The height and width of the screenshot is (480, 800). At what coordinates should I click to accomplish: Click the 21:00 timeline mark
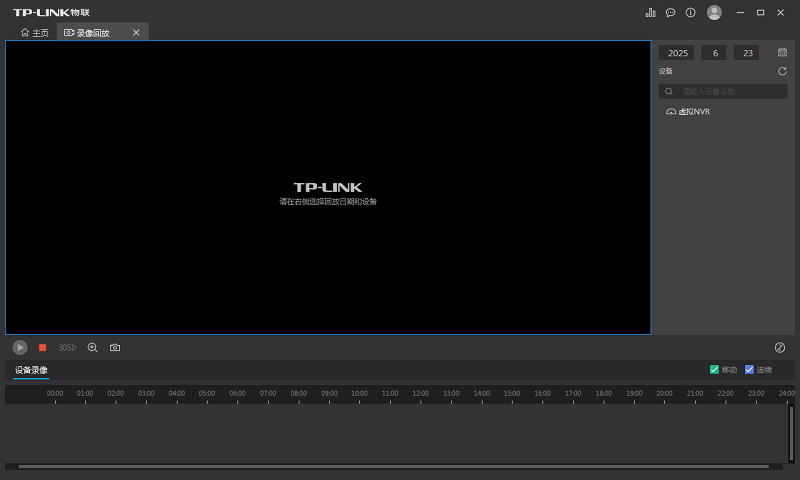695,393
